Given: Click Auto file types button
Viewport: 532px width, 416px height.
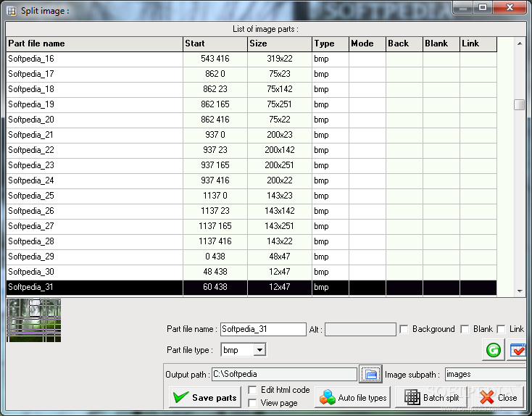Looking at the screenshot, I should pyautogui.click(x=352, y=397).
